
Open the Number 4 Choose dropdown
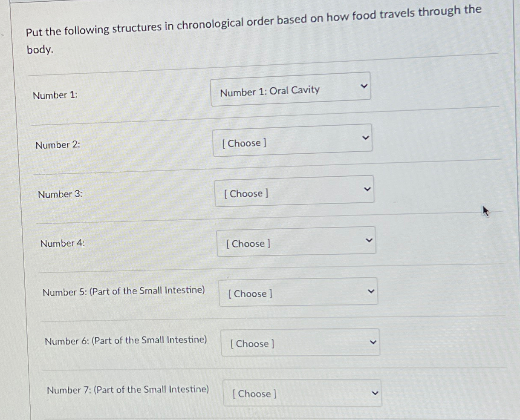pyautogui.click(x=296, y=239)
